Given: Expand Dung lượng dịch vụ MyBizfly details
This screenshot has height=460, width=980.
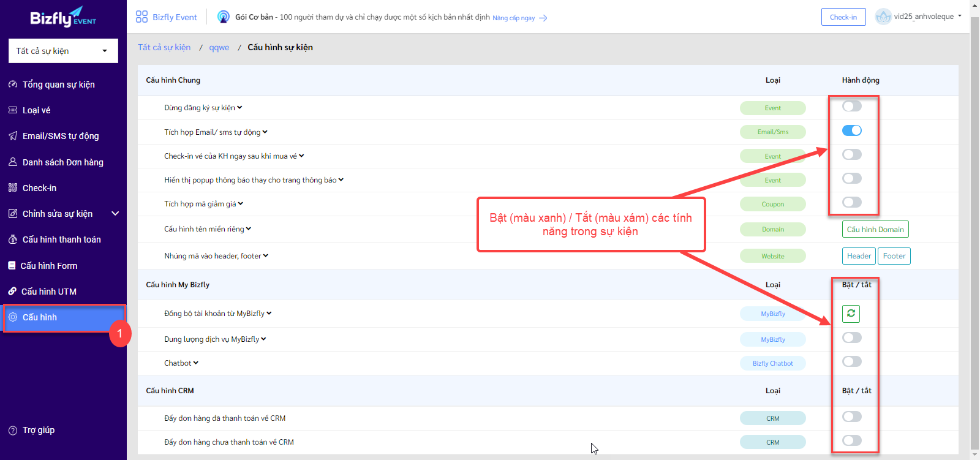Looking at the screenshot, I should [263, 339].
